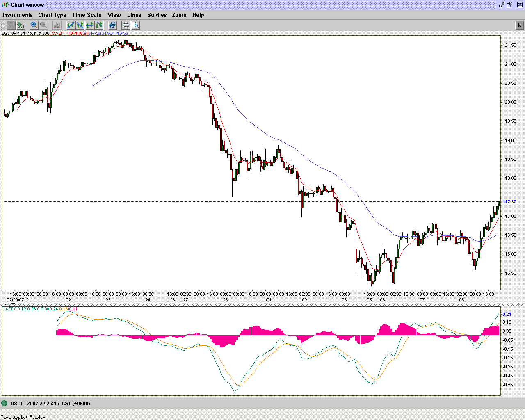Open the Time Scale menu
Screen dimensions: 525x420
87,15
